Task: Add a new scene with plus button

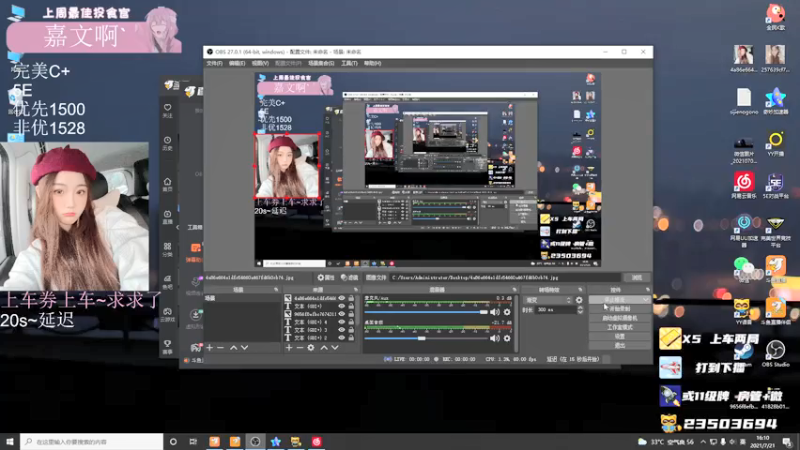Action: tap(210, 347)
